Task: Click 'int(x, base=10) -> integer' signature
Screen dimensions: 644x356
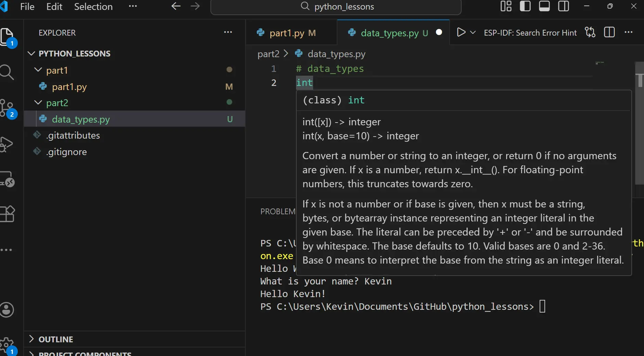Action: (x=361, y=136)
